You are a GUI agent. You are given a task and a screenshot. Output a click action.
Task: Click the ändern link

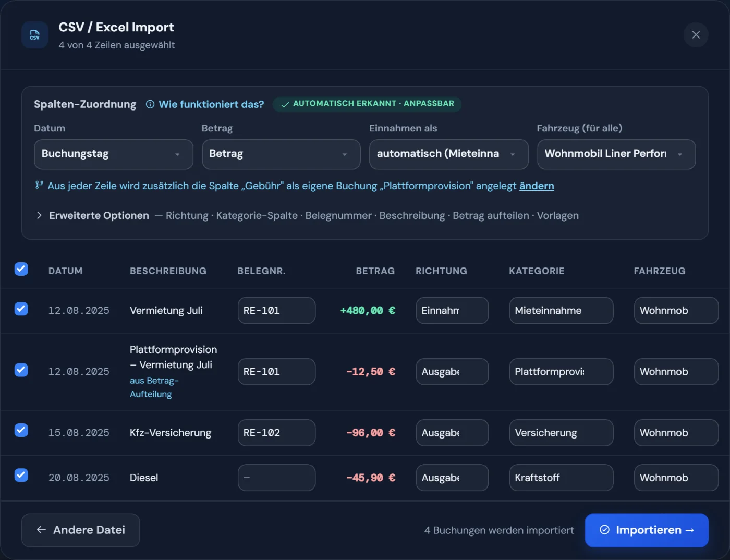tap(537, 186)
